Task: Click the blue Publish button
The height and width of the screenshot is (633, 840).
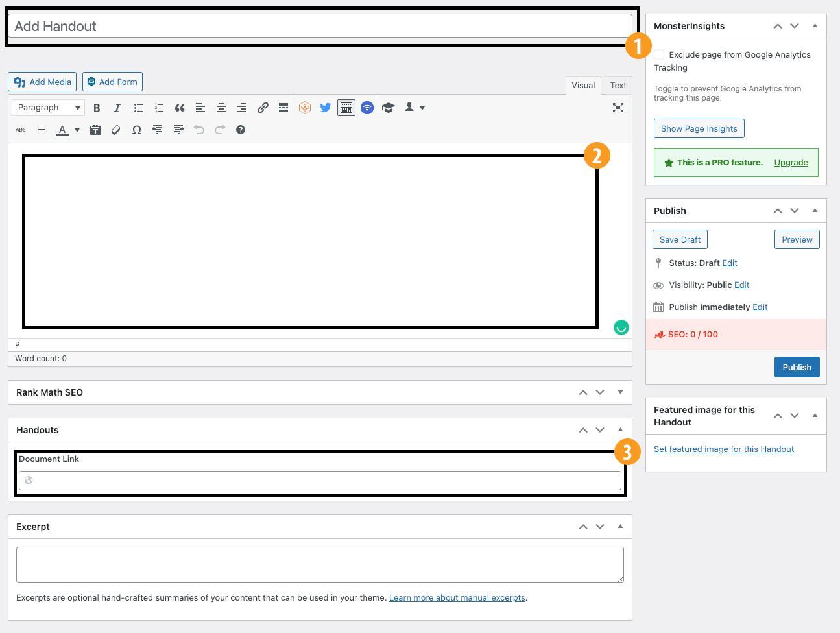Action: tap(797, 367)
